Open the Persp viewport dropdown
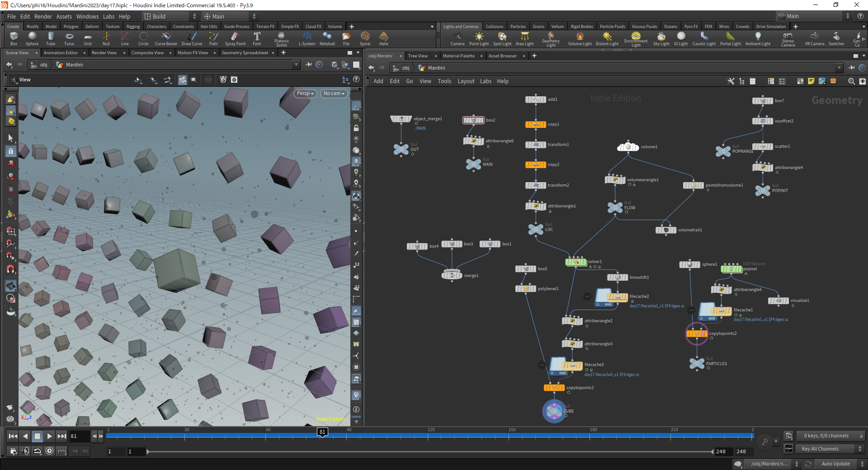This screenshot has width=868, height=470. [305, 94]
